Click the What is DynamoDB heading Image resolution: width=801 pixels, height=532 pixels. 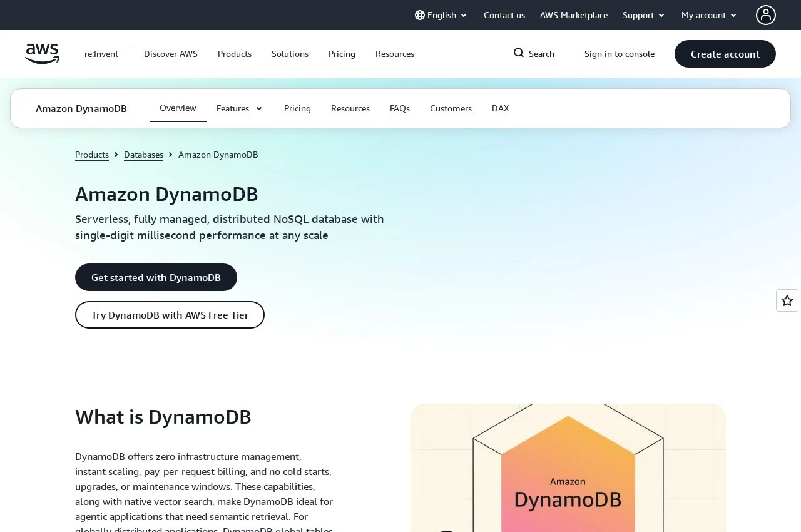pyautogui.click(x=163, y=417)
